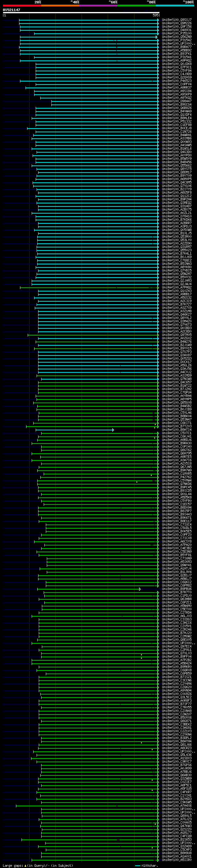Select the label UniRef100_P42762

[x=177, y=477]
